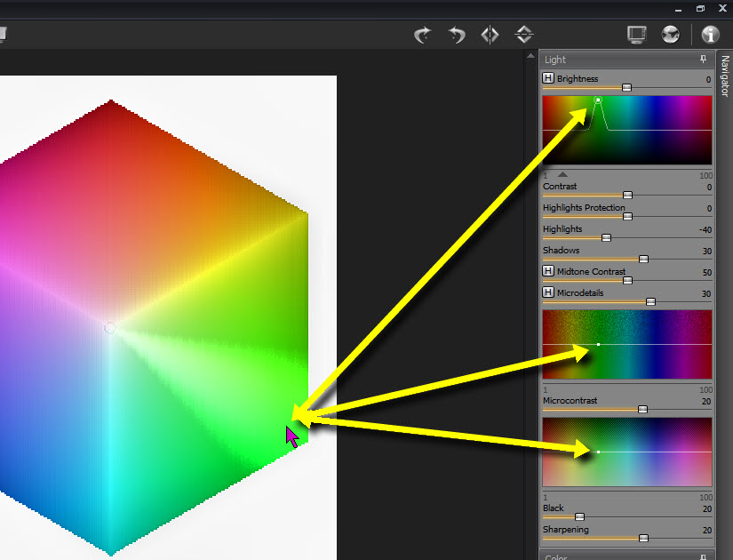Click the control point on microcontrast hue graph

(598, 452)
